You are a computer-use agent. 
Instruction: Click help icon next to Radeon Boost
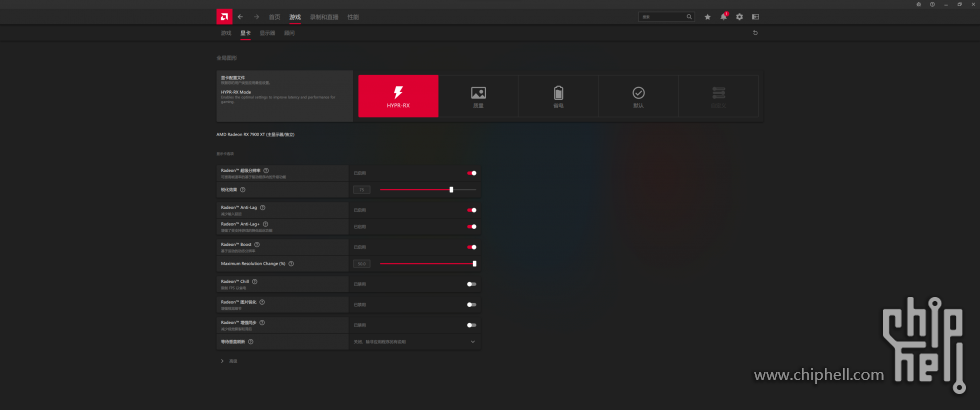[x=257, y=244]
